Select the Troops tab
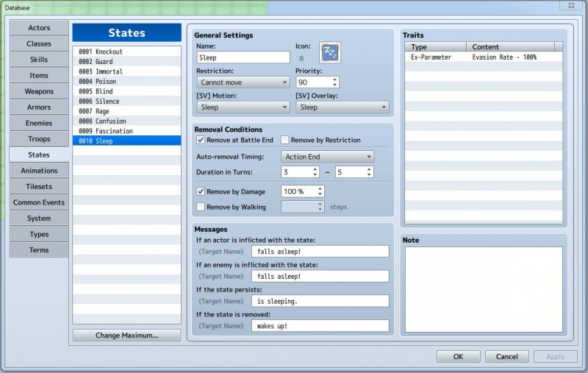The height and width of the screenshot is (373, 588). click(39, 139)
